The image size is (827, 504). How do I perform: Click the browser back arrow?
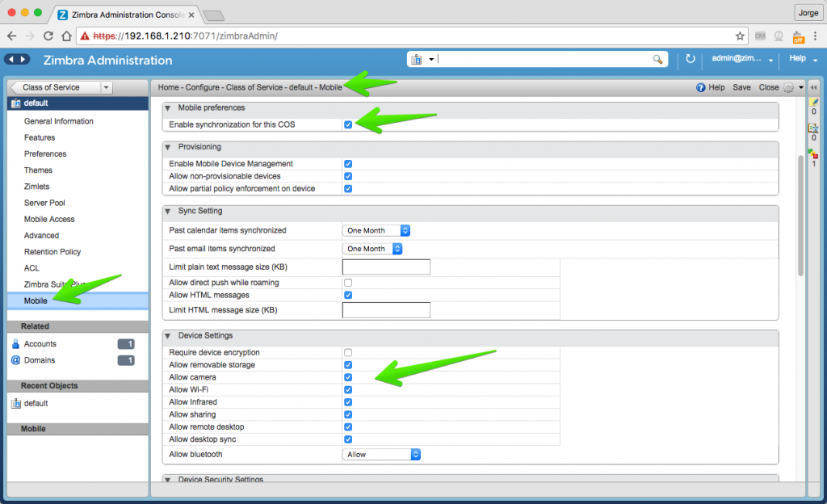[x=11, y=36]
